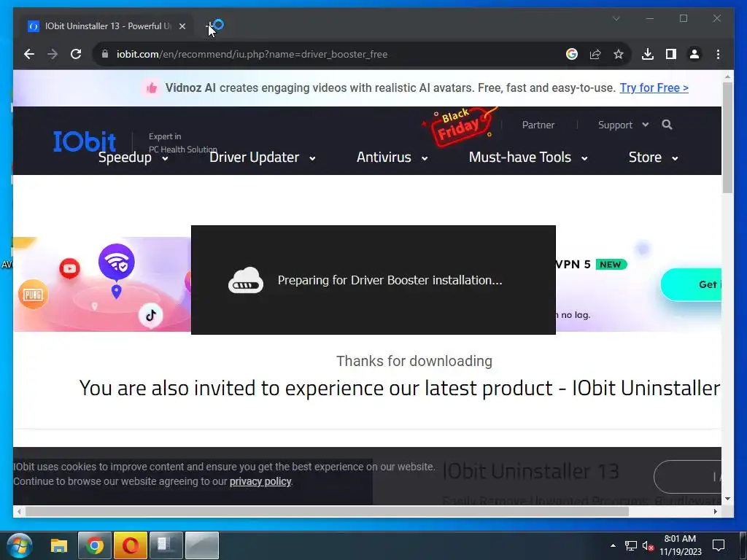Click 'Preparing for Driver Booster installation...' text

tap(390, 280)
